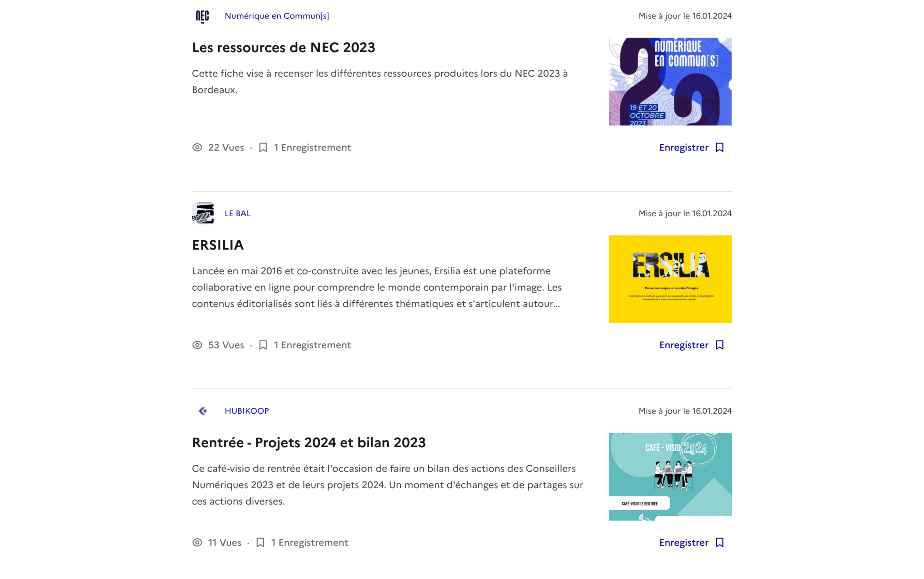Click the eye icon next to 22 Vues
The width and height of the screenshot is (924, 579).
point(197,147)
